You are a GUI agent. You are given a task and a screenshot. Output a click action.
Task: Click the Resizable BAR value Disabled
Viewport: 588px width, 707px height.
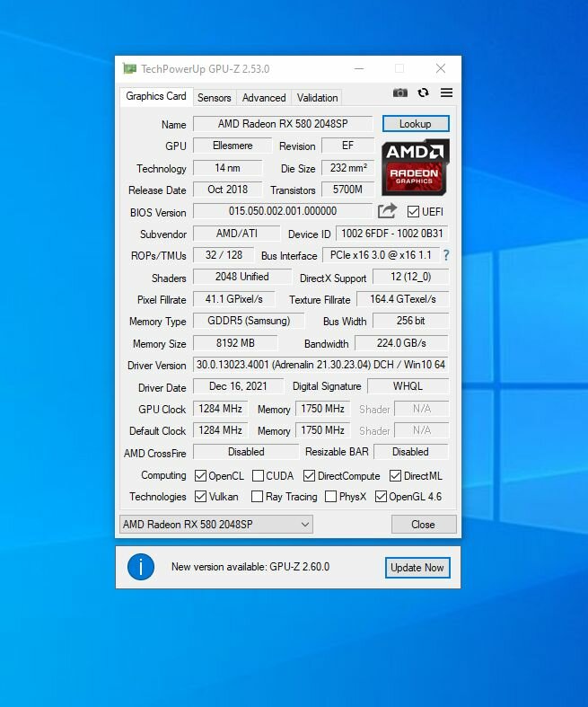pos(410,452)
